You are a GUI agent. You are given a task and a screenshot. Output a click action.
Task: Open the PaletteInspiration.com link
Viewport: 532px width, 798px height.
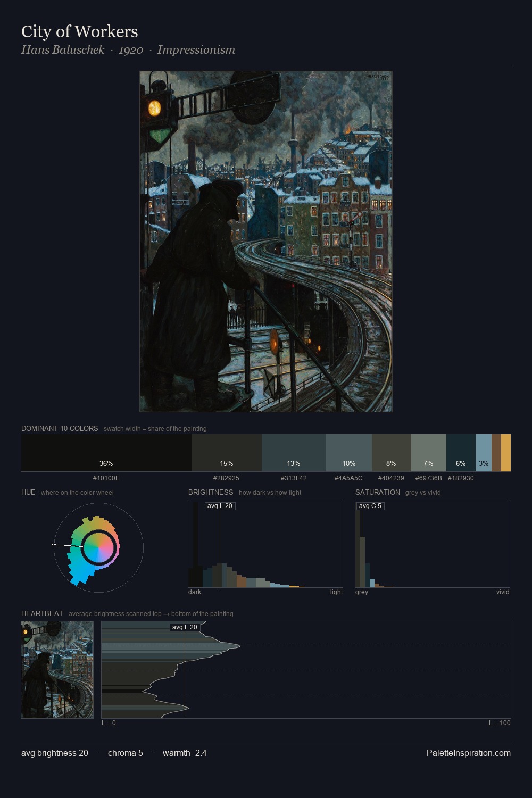pos(469,753)
